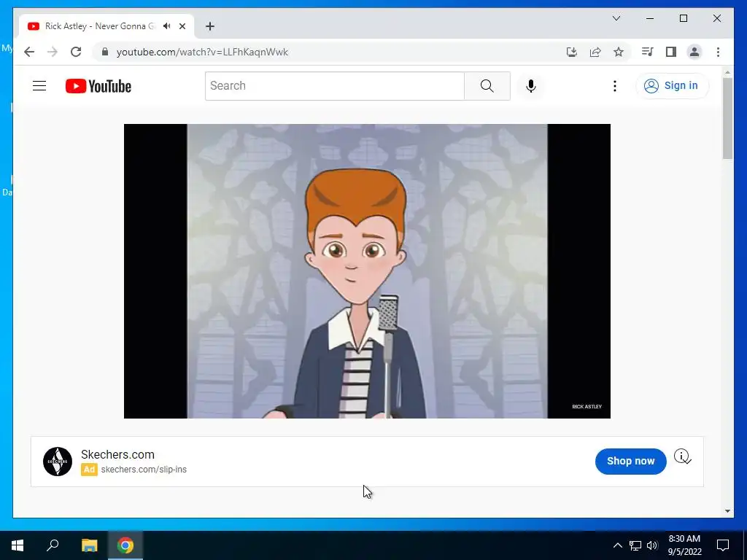Focus the YouTube Search input field
The image size is (747, 560).
334,86
